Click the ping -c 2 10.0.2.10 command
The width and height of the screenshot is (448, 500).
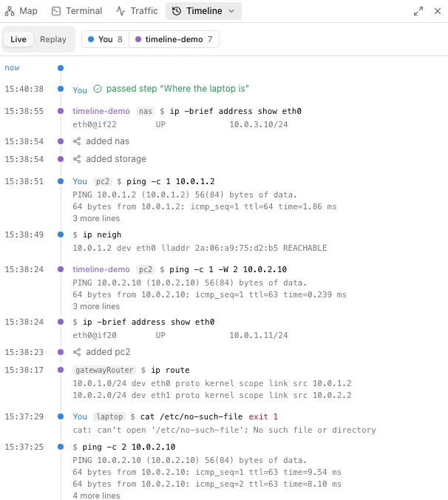[x=129, y=447]
